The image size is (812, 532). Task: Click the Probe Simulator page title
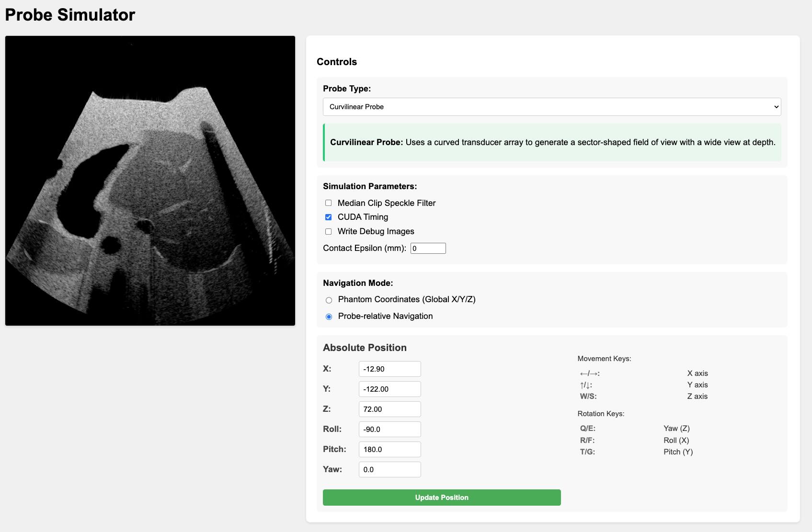(x=69, y=14)
